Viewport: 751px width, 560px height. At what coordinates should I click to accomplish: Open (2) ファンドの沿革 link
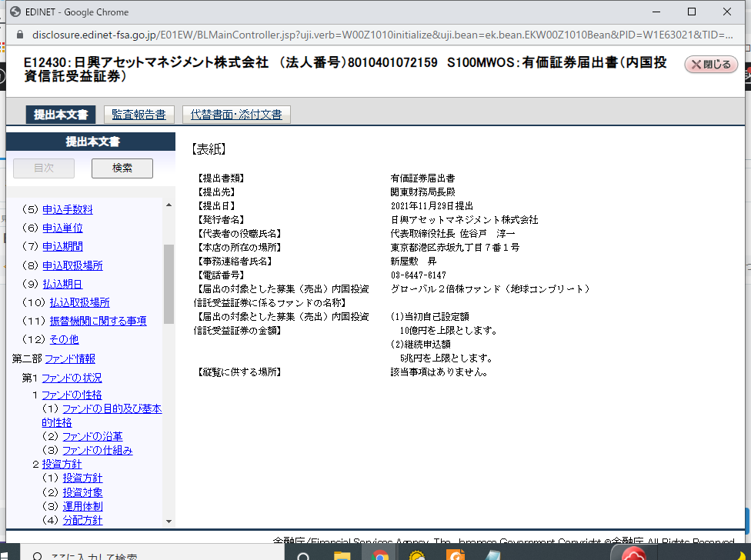(92, 436)
